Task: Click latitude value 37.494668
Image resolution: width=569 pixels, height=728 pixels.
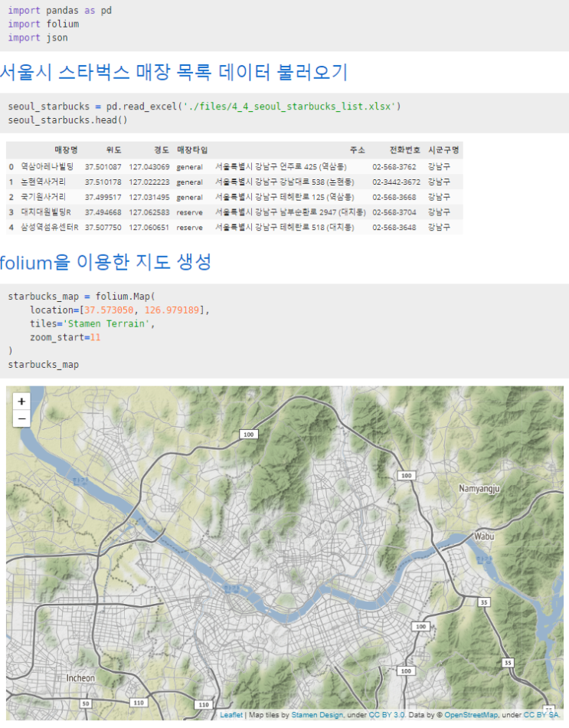Action: [103, 212]
